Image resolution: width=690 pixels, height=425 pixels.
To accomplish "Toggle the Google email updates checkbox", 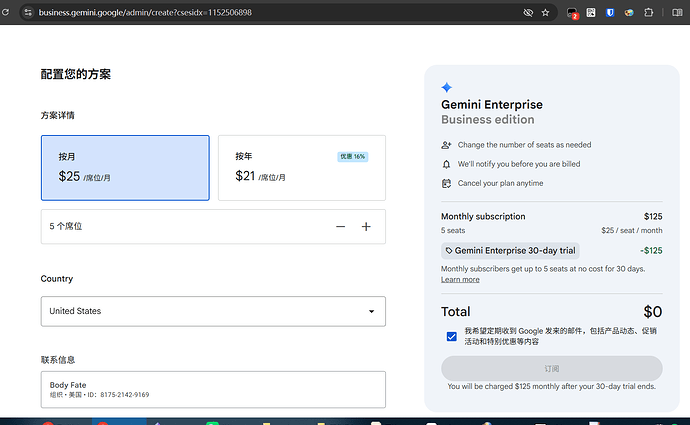I will pyautogui.click(x=451, y=337).
